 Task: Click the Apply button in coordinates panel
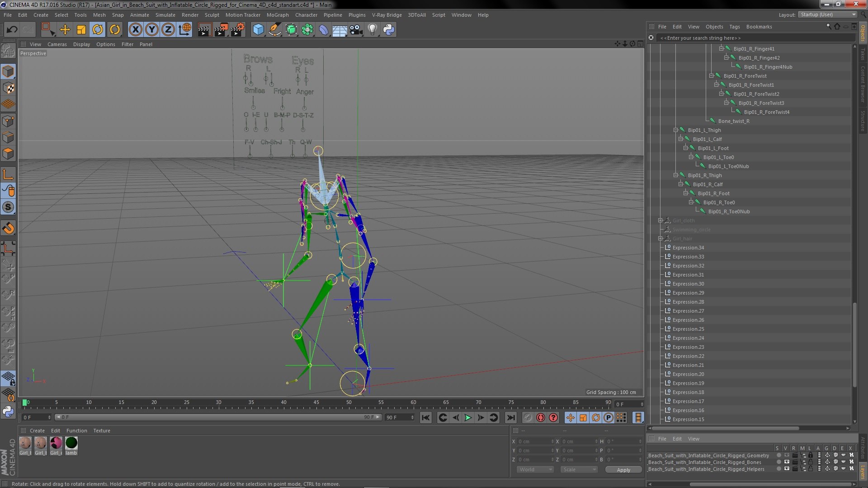tap(623, 470)
